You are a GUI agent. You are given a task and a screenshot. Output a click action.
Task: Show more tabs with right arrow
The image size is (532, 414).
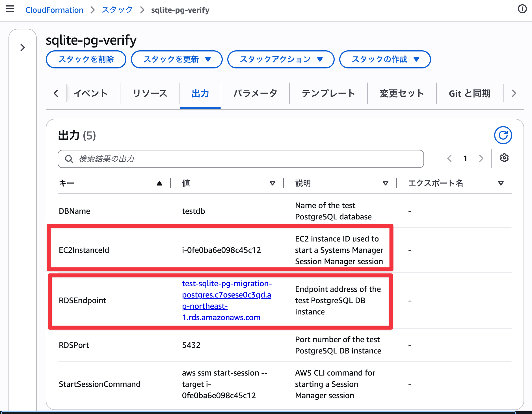(x=514, y=93)
